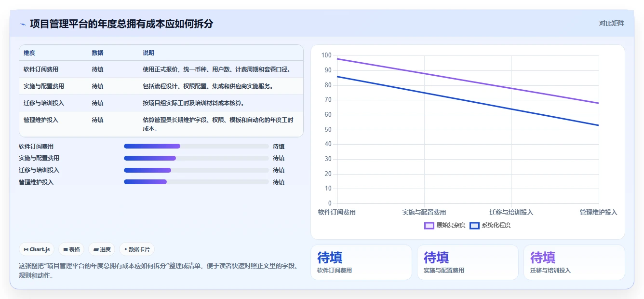The height and width of the screenshot is (299, 644).
Task: Click the 实施与配置费用 x-axis label
Action: [424, 212]
